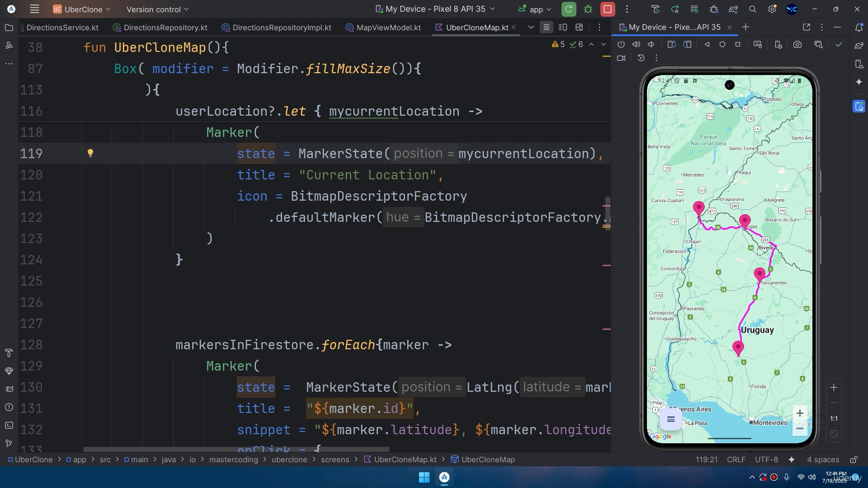Screen dimensions: 868x488
Task: Switch to the MapViewModel.kt tab
Action: pyautogui.click(x=383, y=28)
